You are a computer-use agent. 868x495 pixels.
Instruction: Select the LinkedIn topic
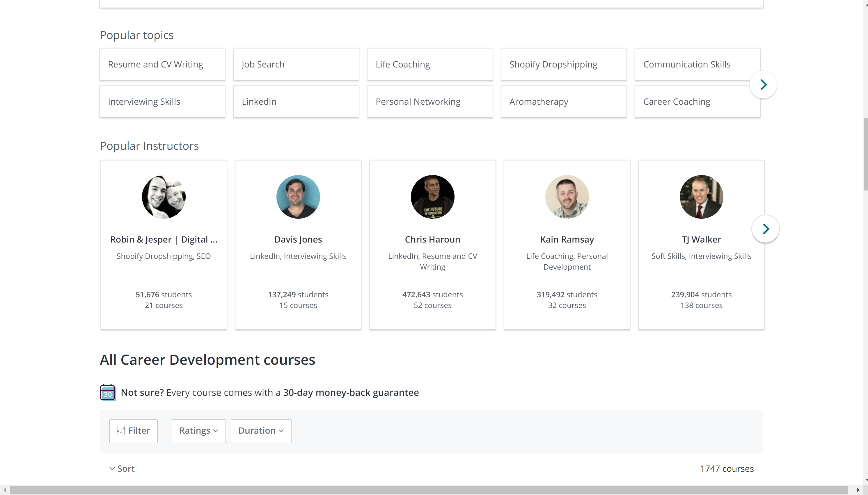(x=296, y=101)
